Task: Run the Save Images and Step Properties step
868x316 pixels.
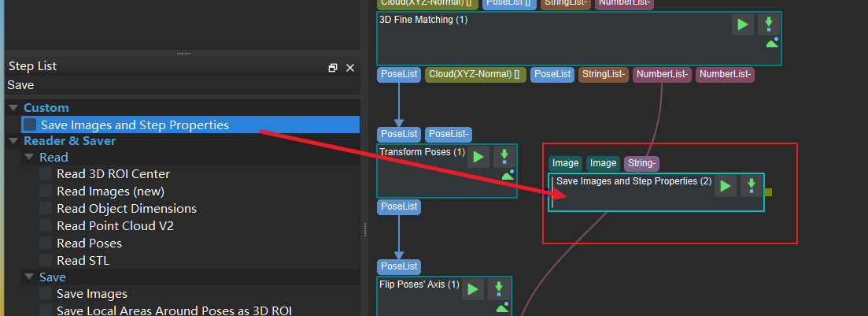Action: (726, 186)
